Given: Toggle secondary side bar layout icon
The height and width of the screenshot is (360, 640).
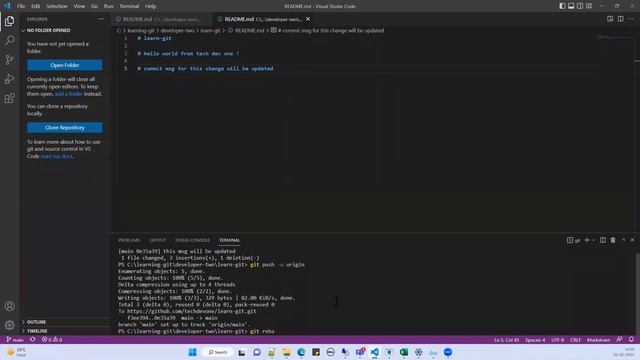Looking at the screenshot, I should [580, 6].
